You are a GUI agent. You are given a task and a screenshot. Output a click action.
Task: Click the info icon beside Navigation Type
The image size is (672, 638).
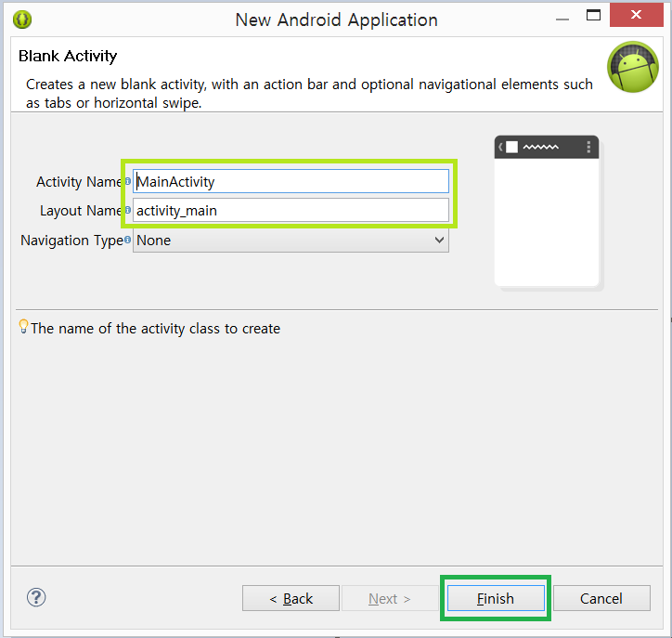coord(128,240)
